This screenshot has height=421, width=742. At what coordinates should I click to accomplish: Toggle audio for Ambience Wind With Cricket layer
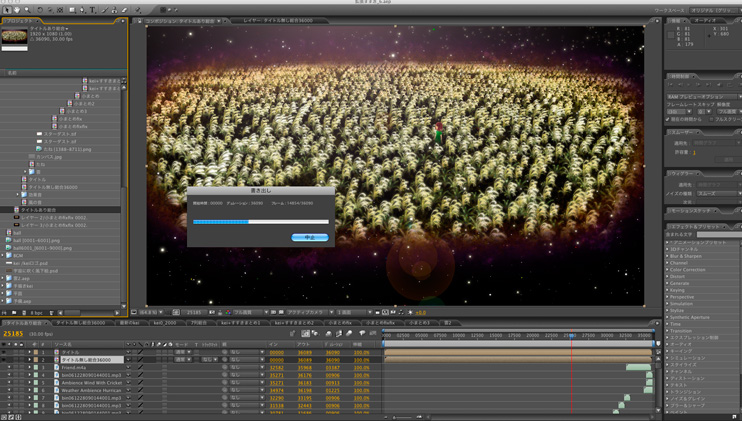tap(10, 383)
